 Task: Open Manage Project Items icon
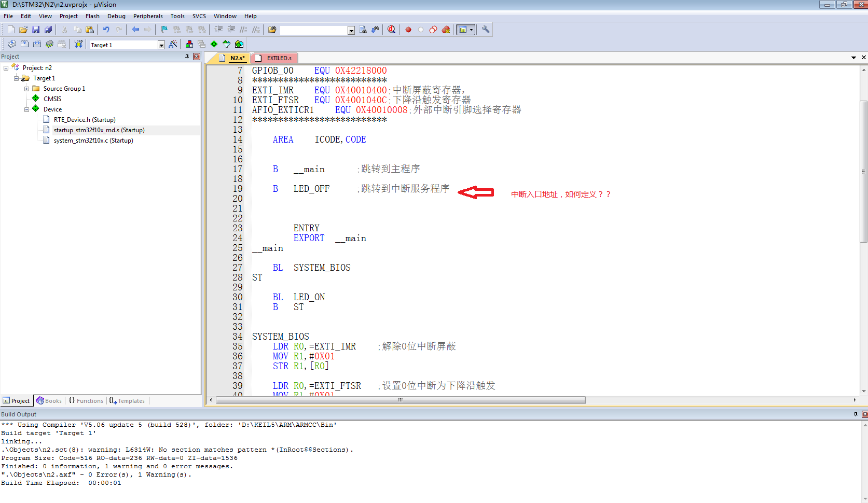[x=189, y=44]
